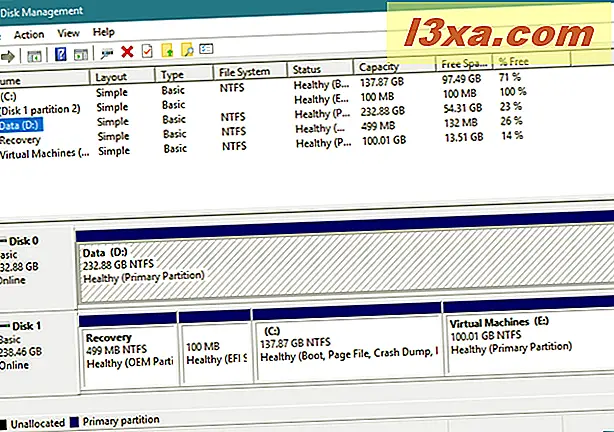Screen dimensions: 614x432
Task: Open the View menu
Action: tap(69, 33)
